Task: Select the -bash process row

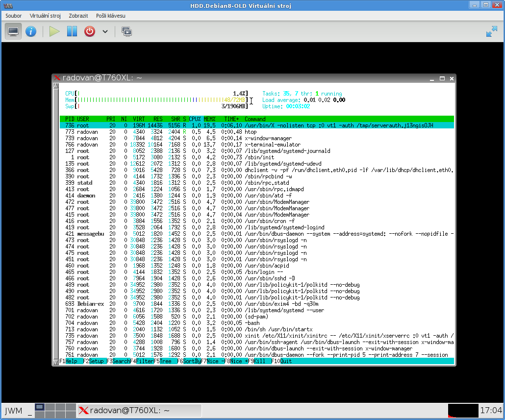Action: pyautogui.click(x=257, y=323)
